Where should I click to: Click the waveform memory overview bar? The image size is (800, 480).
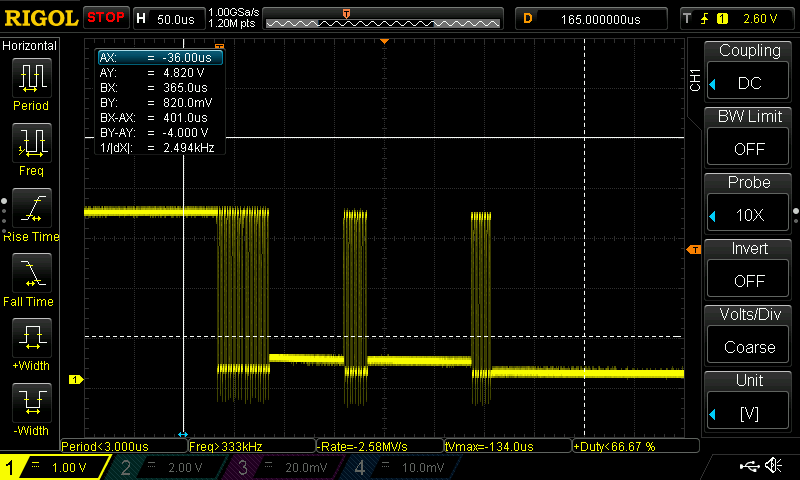click(x=383, y=19)
